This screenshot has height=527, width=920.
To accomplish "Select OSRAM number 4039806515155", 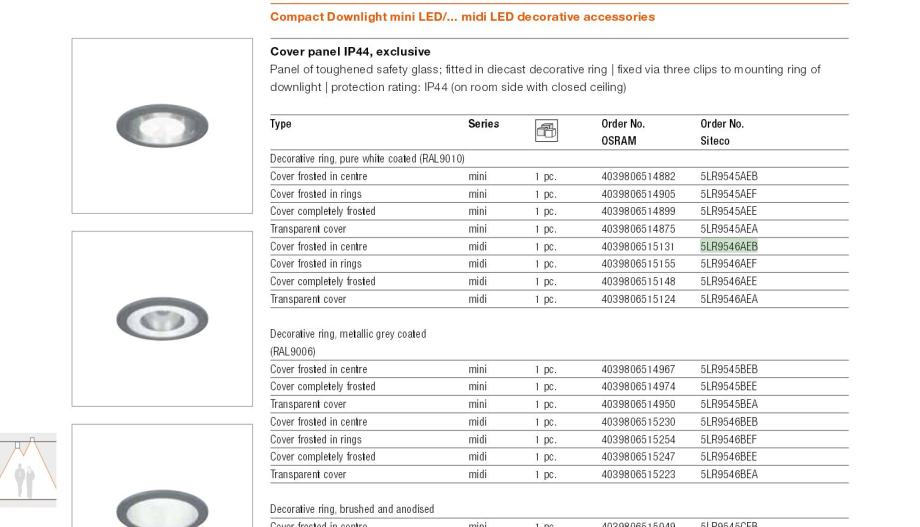I will tap(638, 264).
